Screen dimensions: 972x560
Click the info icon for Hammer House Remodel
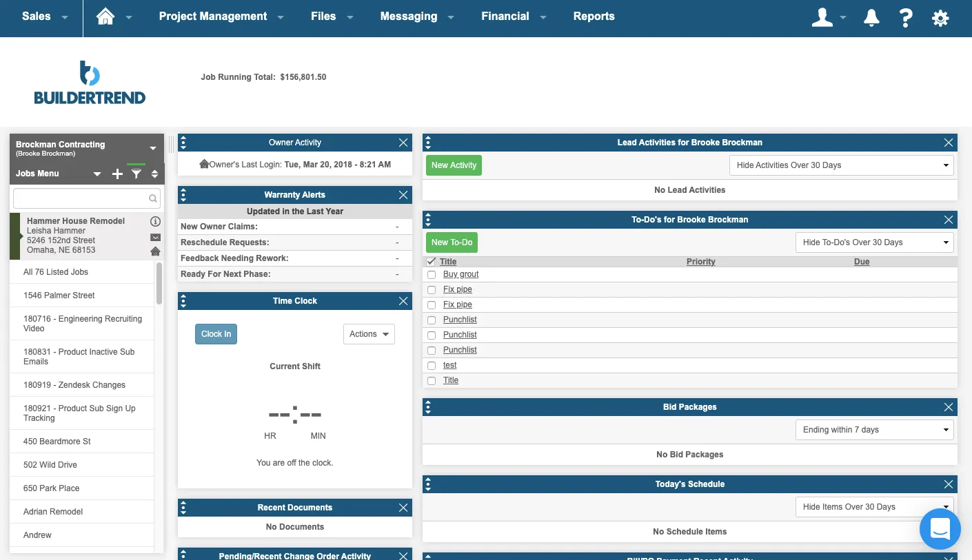coord(155,222)
